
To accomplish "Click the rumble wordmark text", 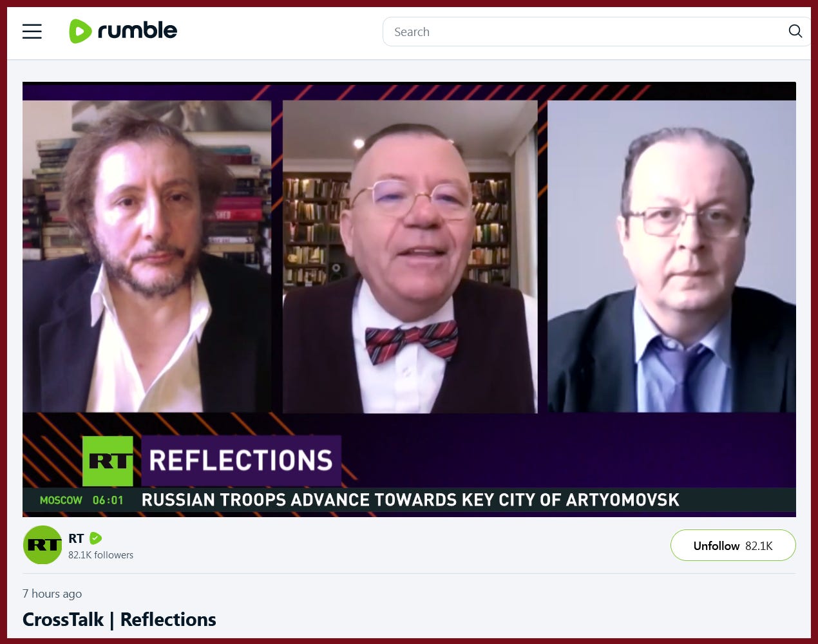I will pos(137,30).
